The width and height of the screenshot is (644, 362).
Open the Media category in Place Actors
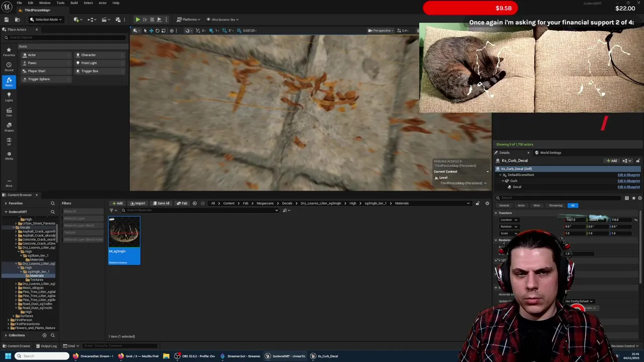pyautogui.click(x=9, y=155)
